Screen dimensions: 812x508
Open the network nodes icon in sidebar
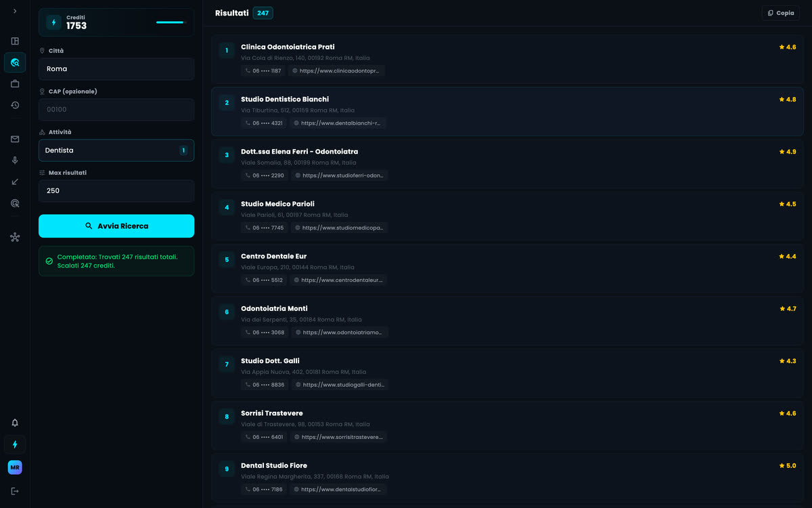pos(15,237)
